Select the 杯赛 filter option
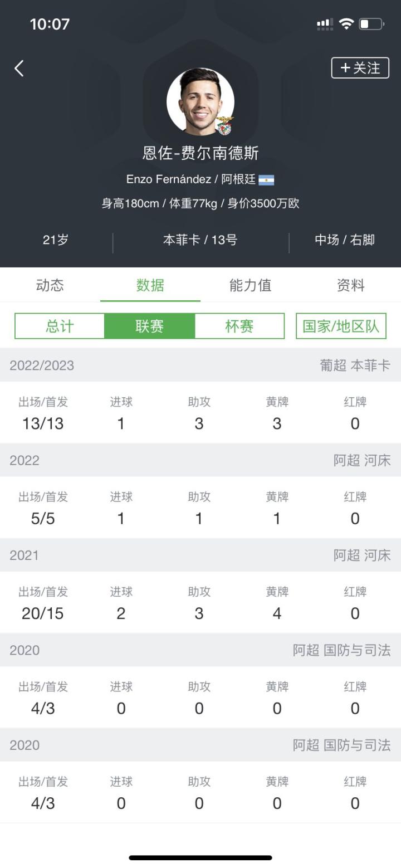 point(239,326)
